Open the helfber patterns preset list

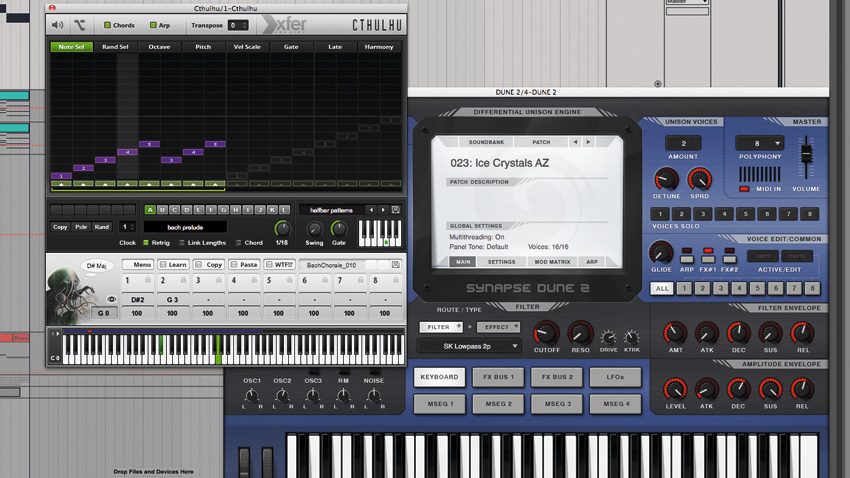point(331,210)
